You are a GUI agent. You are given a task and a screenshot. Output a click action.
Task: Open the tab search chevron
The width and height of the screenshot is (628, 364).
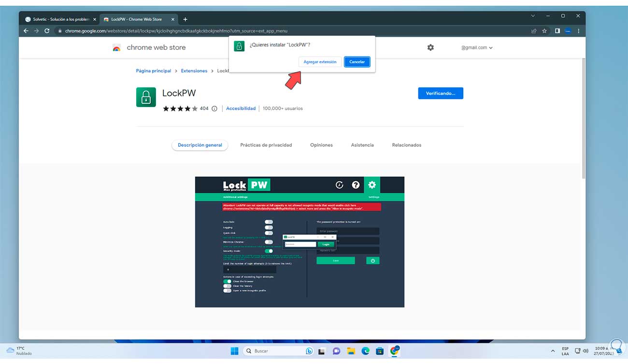pos(532,16)
